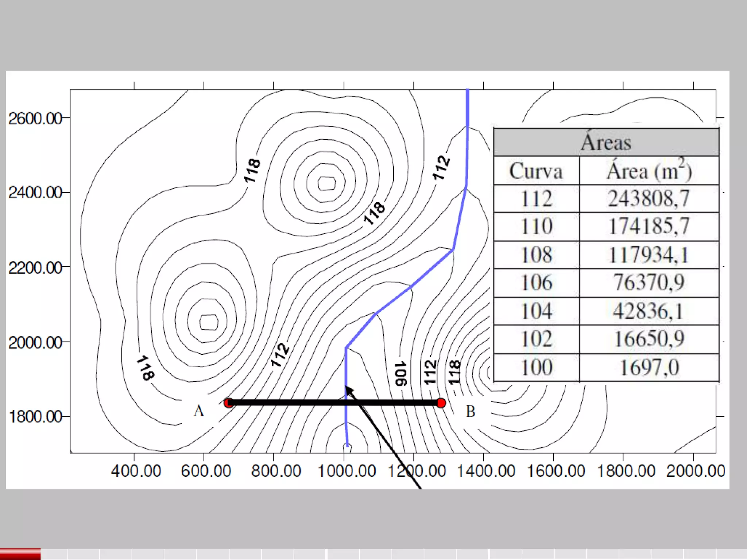747x560 pixels.
Task: Click the Curva column header
Action: [x=536, y=171]
